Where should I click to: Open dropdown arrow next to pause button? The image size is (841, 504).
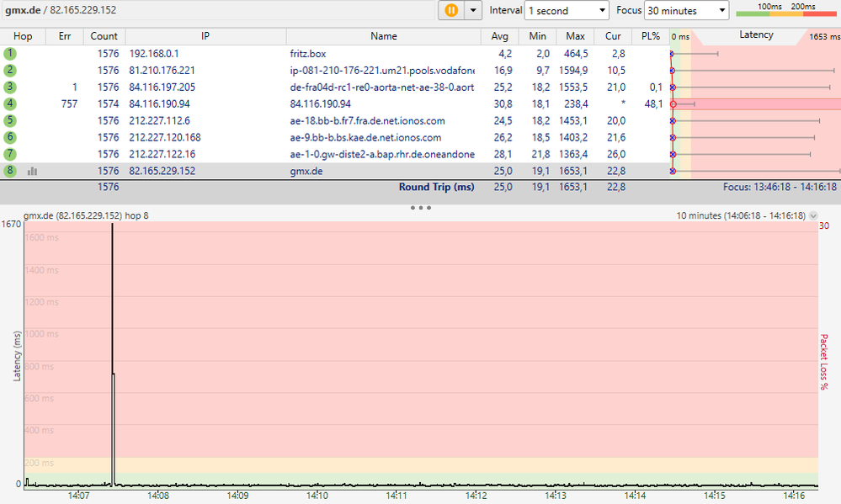473,10
